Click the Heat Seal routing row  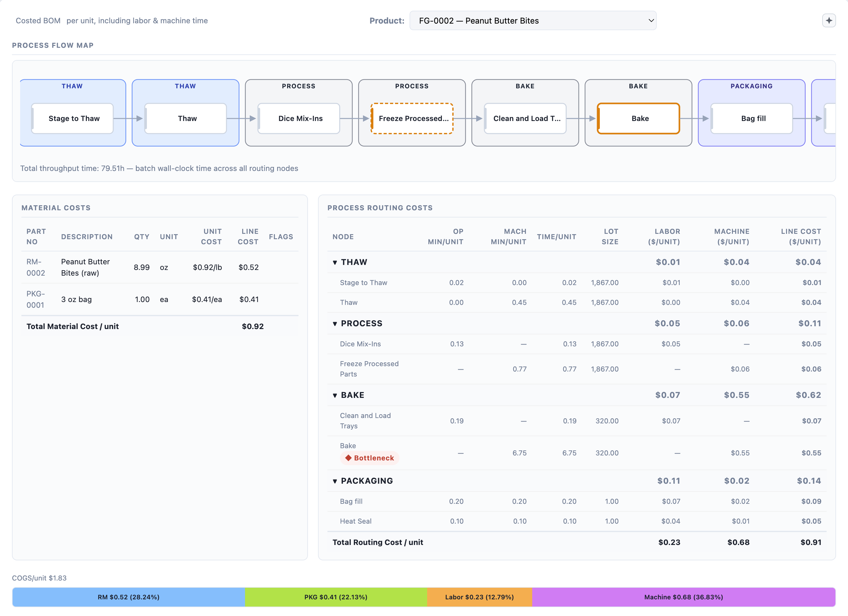pyautogui.click(x=577, y=521)
